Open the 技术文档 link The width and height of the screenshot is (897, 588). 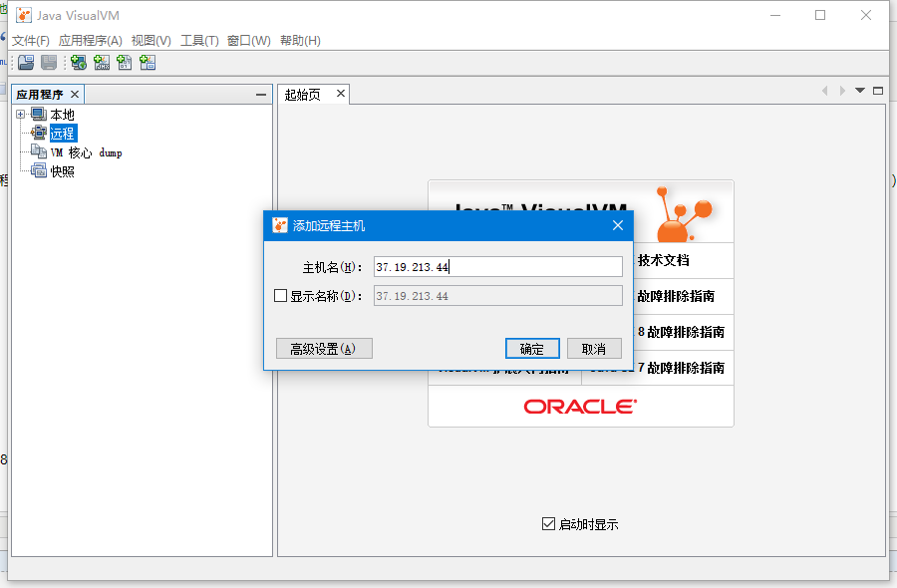pos(664,260)
